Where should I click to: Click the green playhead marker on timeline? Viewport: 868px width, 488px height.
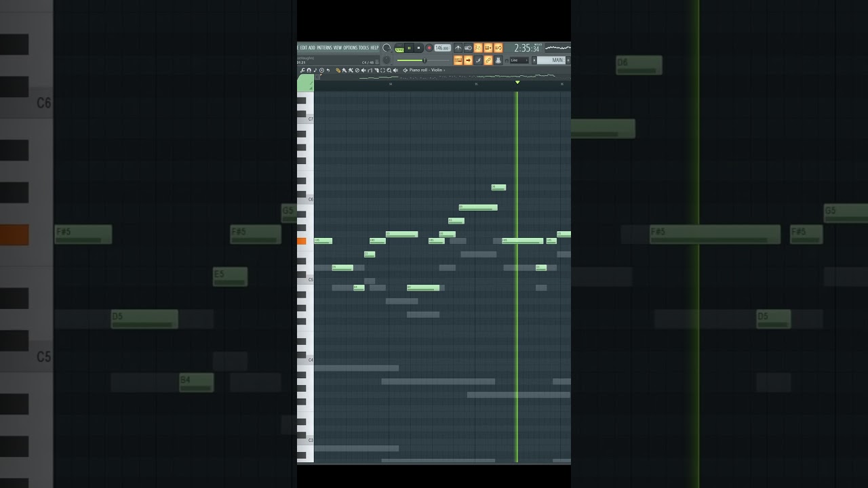pos(517,82)
